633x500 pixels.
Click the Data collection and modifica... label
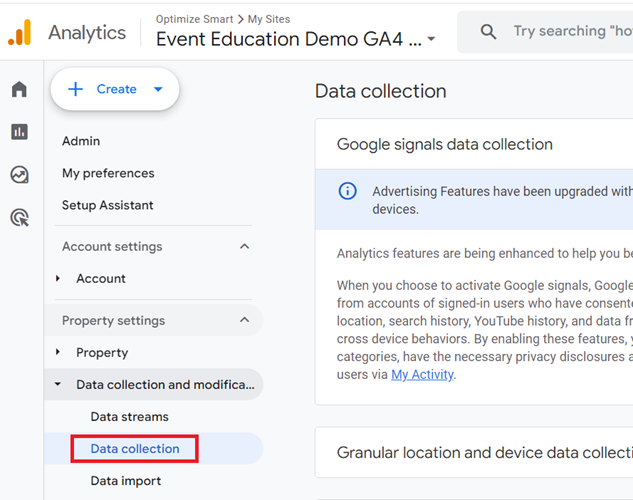tap(166, 385)
